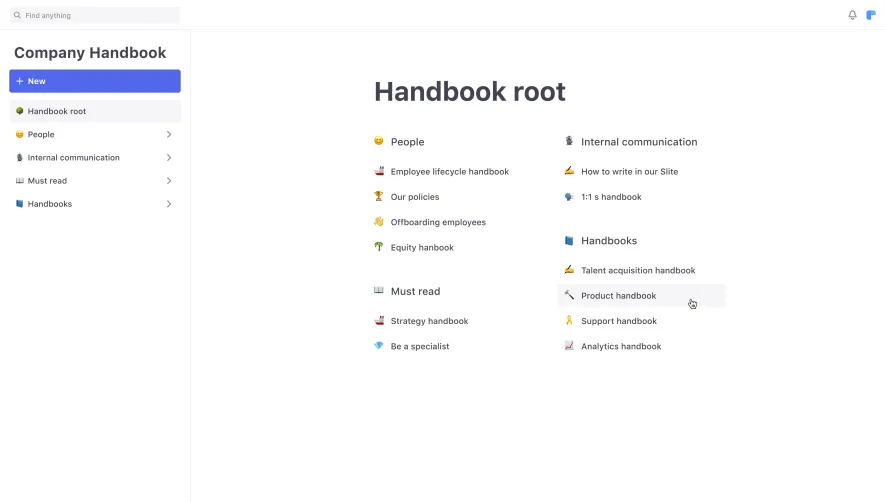Click the search magnifier icon

pos(17,15)
